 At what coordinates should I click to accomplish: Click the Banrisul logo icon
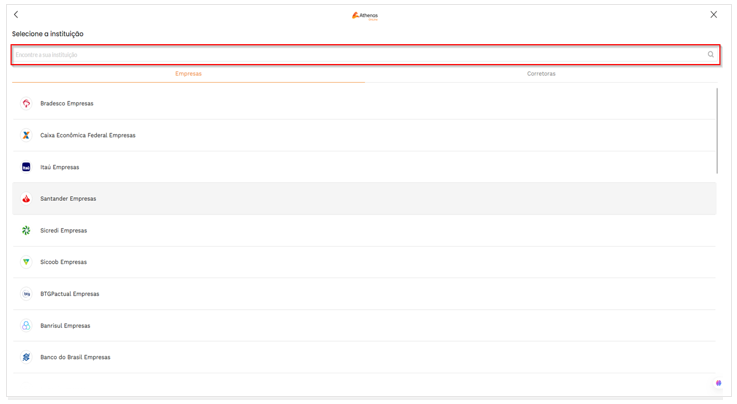[x=26, y=326]
